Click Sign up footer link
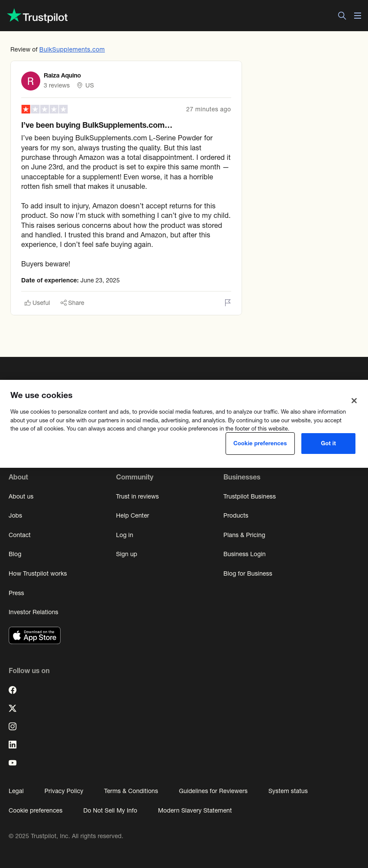This screenshot has width=368, height=868. click(x=126, y=554)
